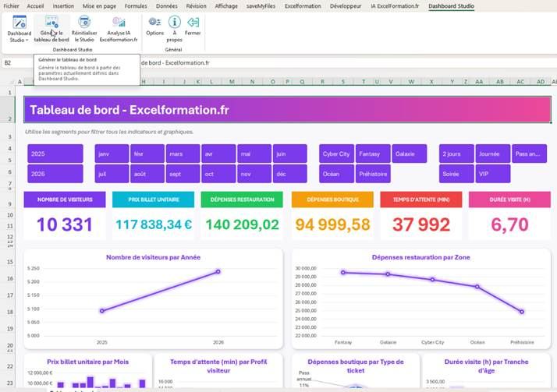Viewport: 557px width, 392px height.
Task: Toggle the mars month slicer
Action: click(x=183, y=154)
